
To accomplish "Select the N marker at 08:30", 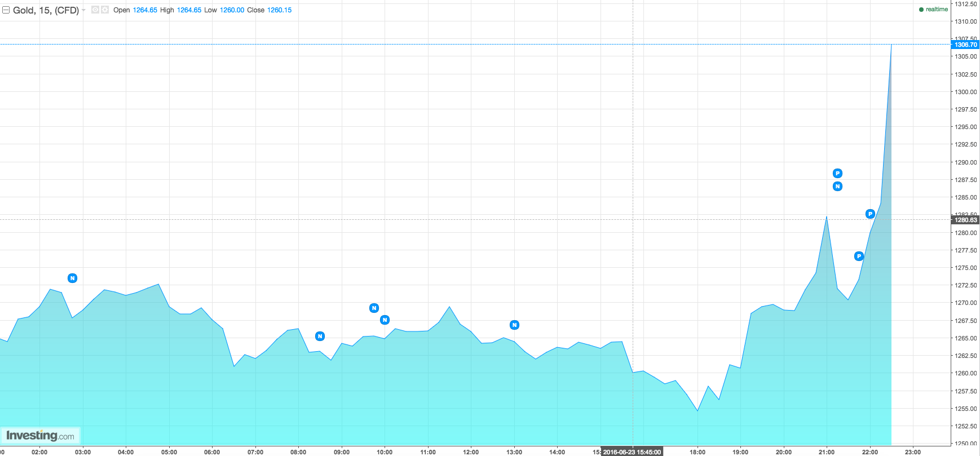I will 320,337.
